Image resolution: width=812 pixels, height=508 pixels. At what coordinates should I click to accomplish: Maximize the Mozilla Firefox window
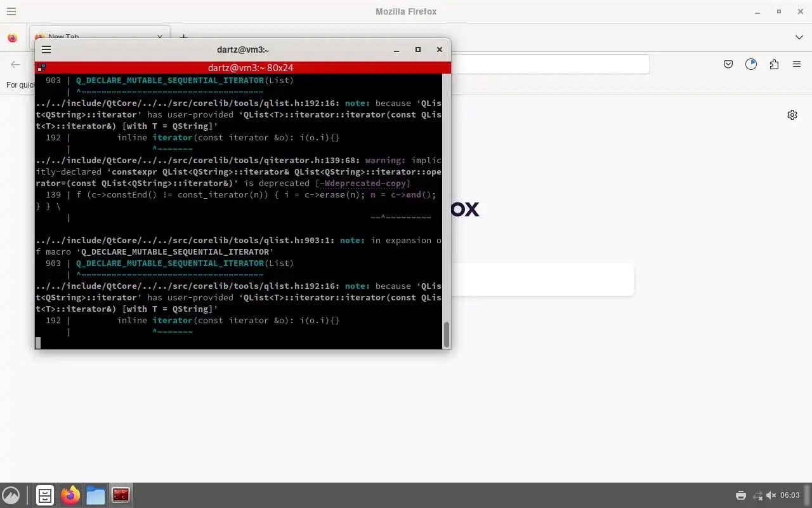point(779,11)
